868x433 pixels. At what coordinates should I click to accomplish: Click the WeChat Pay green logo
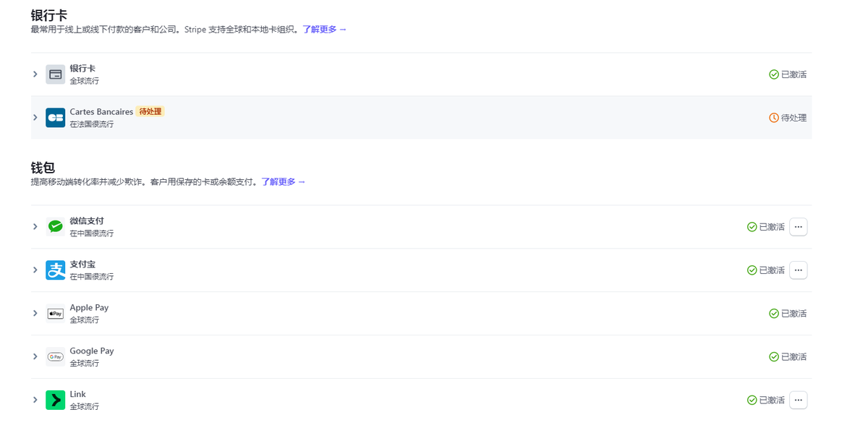pyautogui.click(x=56, y=227)
